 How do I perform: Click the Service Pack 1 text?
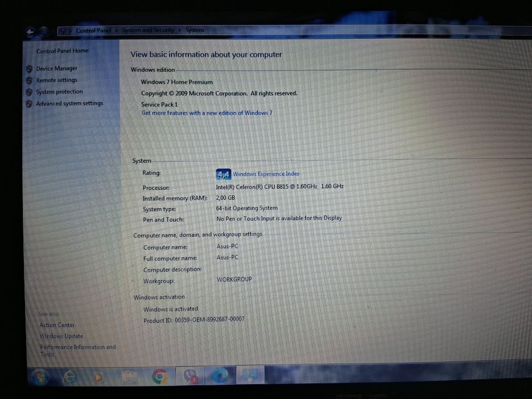[x=159, y=104]
